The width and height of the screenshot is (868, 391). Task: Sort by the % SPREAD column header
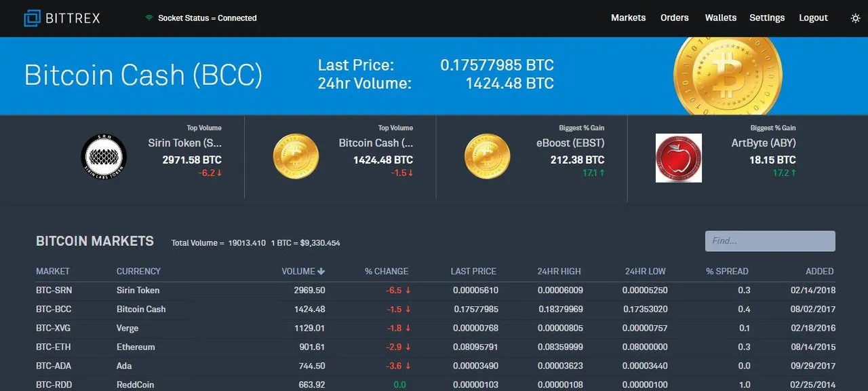coord(727,271)
